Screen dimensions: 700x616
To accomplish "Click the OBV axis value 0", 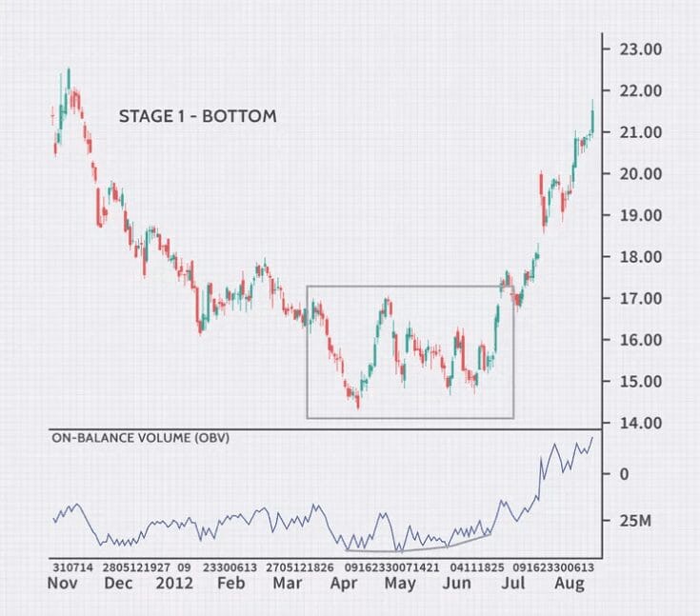I will pos(624,474).
